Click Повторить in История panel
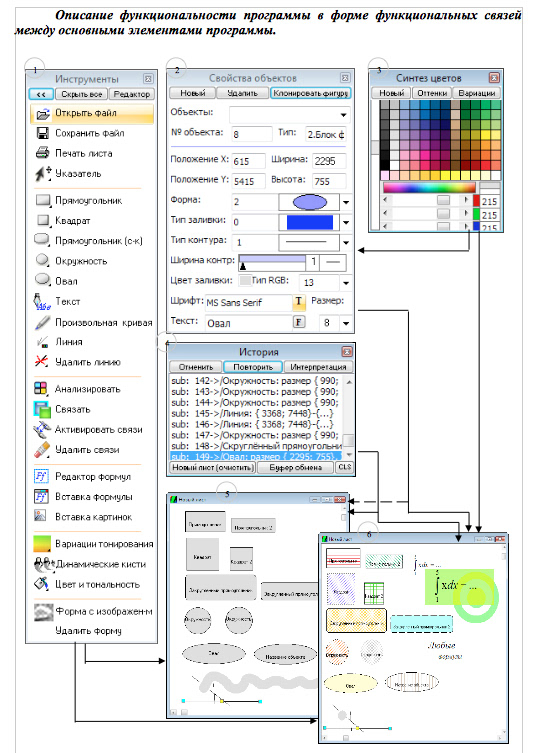 point(253,366)
